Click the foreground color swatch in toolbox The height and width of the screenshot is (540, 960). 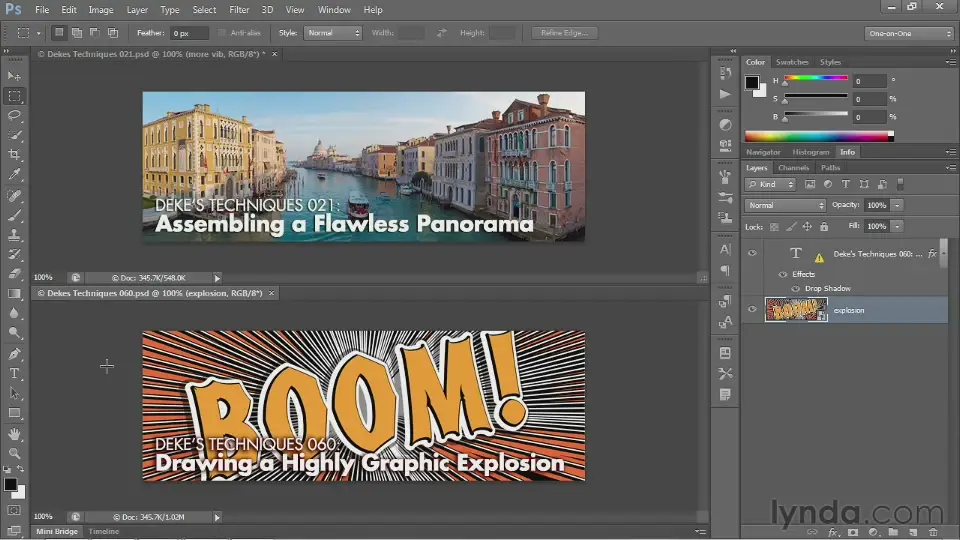(x=10, y=484)
